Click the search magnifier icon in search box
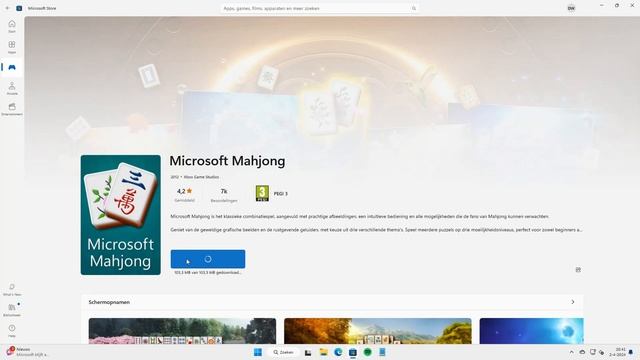 pyautogui.click(x=413, y=8)
